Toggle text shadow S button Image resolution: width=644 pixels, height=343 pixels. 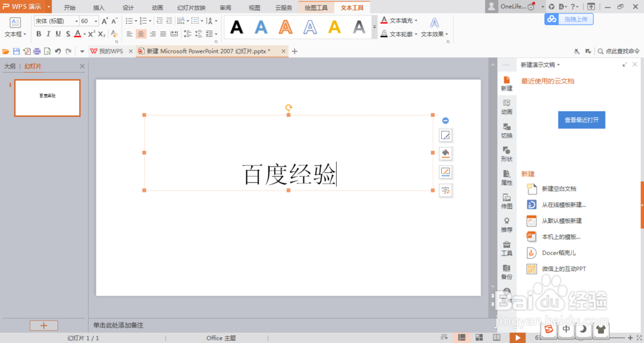tap(68, 34)
